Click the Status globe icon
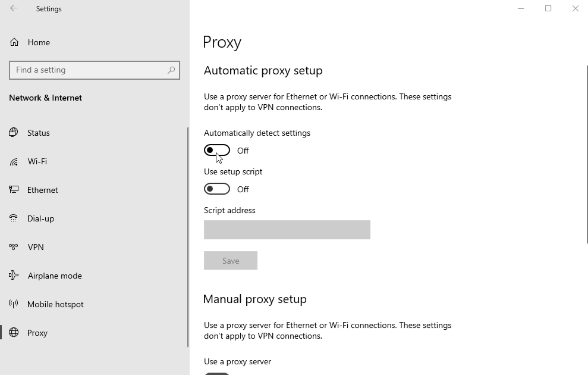The height and width of the screenshot is (375, 588). pyautogui.click(x=14, y=133)
